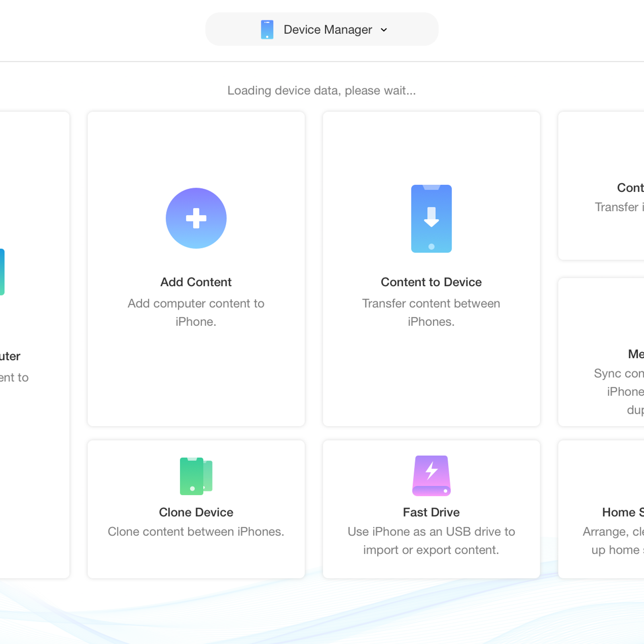The height and width of the screenshot is (644, 644).
Task: Open the Content to Device title
Action: tap(431, 282)
